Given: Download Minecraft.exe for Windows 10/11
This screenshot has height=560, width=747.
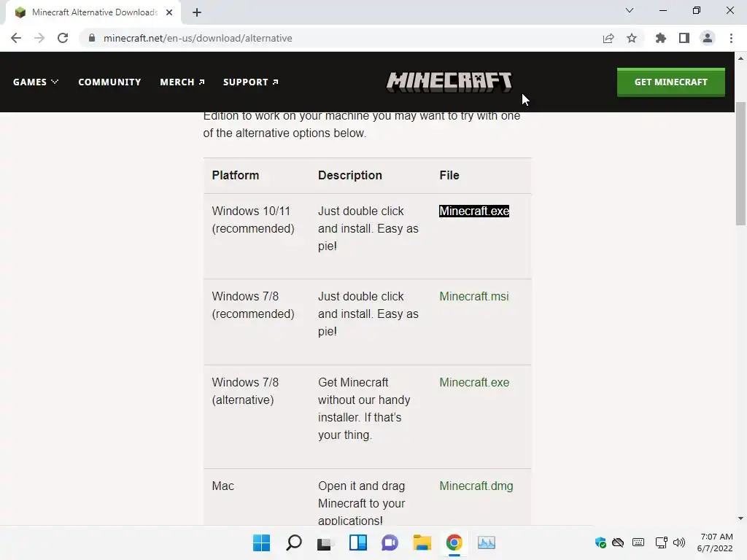Looking at the screenshot, I should pyautogui.click(x=474, y=211).
